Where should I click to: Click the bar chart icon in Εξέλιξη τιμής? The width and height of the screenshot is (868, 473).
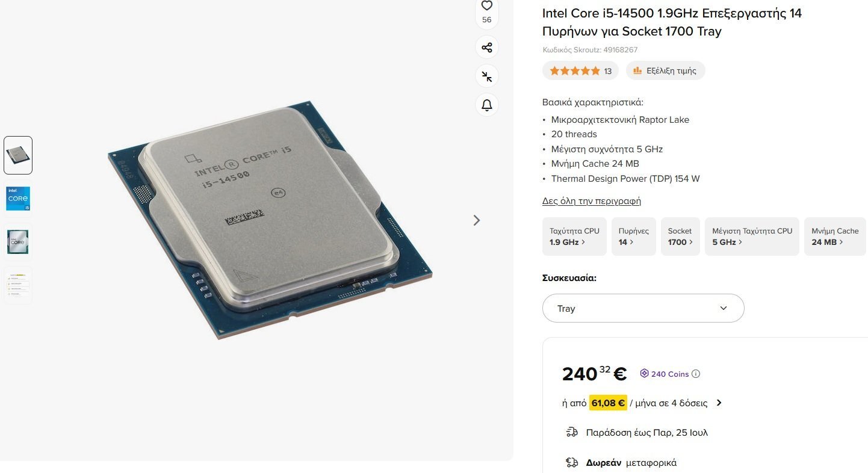pyautogui.click(x=637, y=70)
